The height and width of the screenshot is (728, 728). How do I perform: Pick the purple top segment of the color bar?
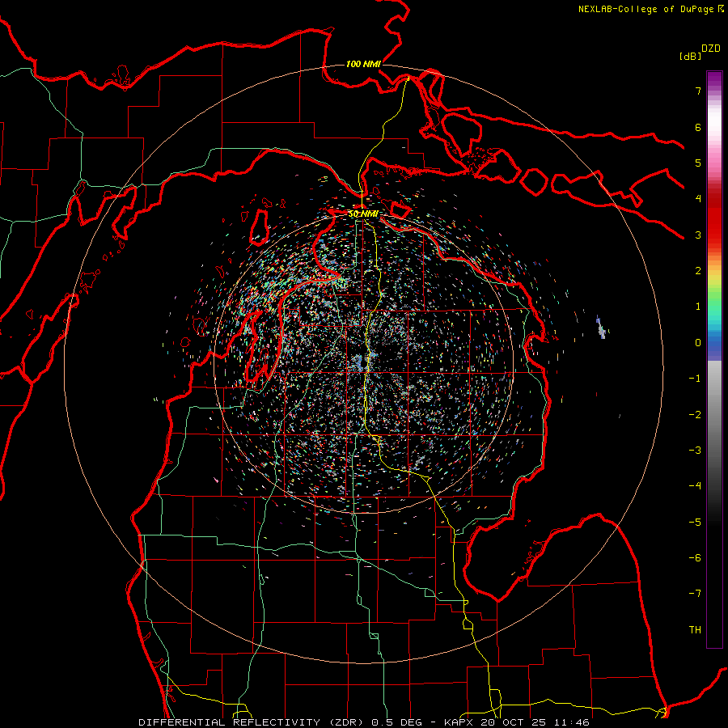click(x=714, y=79)
